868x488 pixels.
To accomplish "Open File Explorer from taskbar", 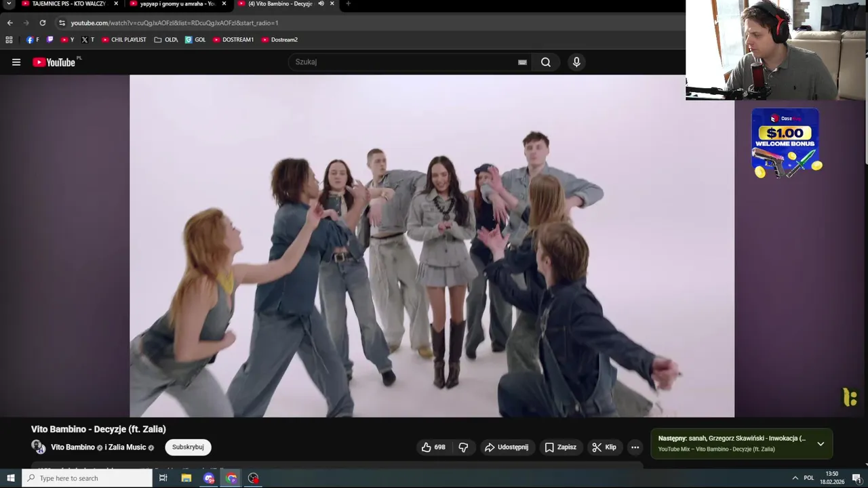I will point(186,478).
